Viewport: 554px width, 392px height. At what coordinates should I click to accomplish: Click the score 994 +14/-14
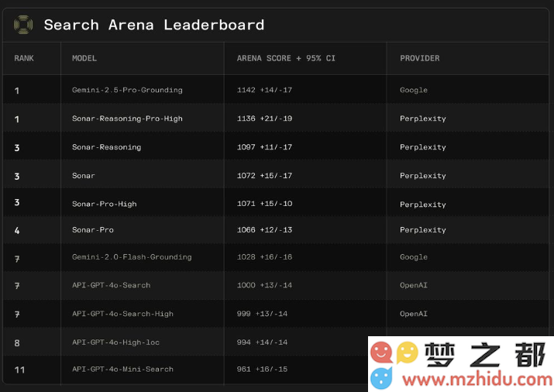262,342
